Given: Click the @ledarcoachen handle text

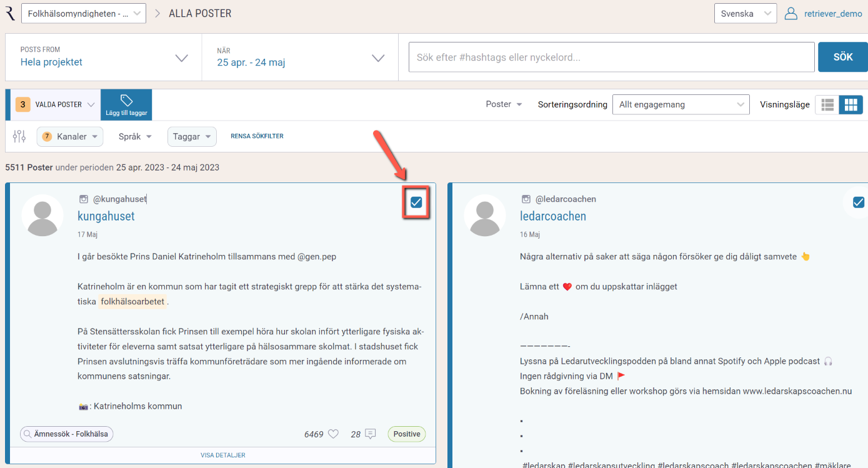Looking at the screenshot, I should pos(566,199).
